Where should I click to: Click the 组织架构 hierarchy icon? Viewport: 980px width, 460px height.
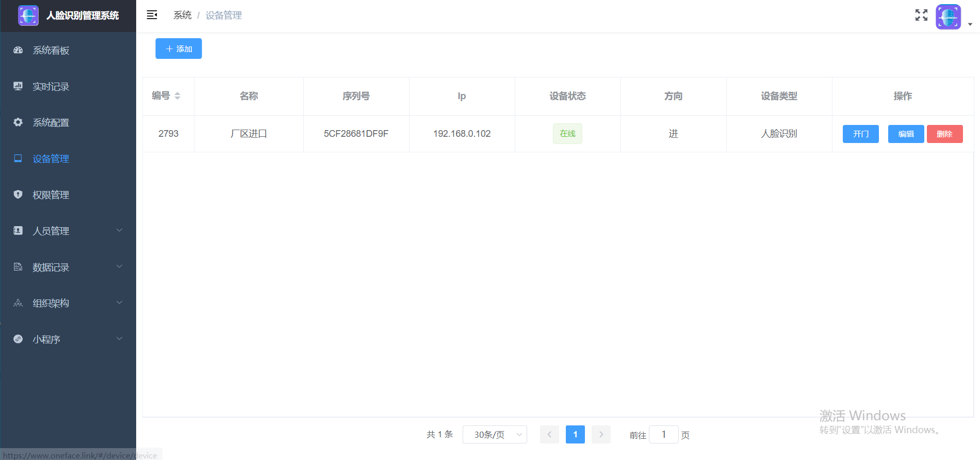[18, 303]
